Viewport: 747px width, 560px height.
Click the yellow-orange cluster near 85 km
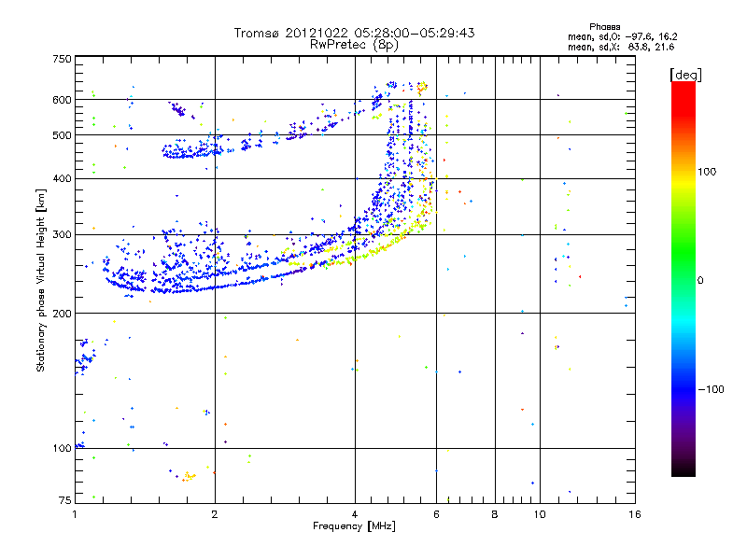point(190,476)
